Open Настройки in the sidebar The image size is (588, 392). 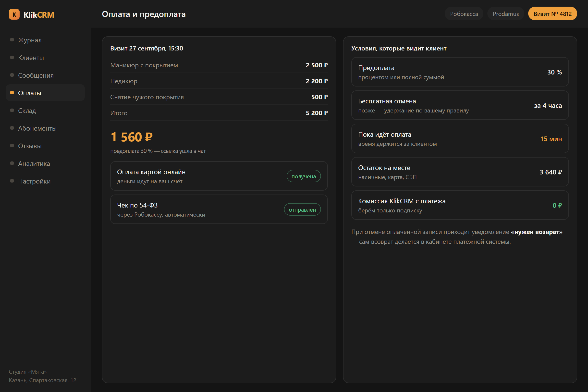pos(45,181)
